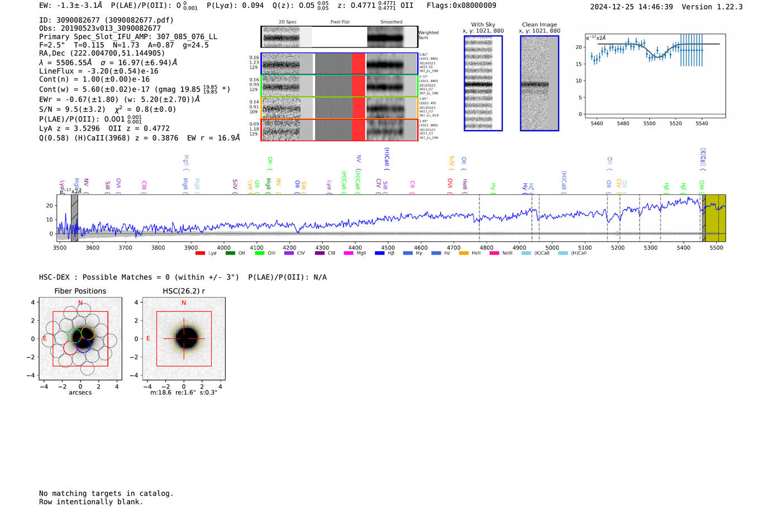The image size is (782, 532).
Task: Click the P(Lyα): 0.094 header value
Action: point(235,6)
